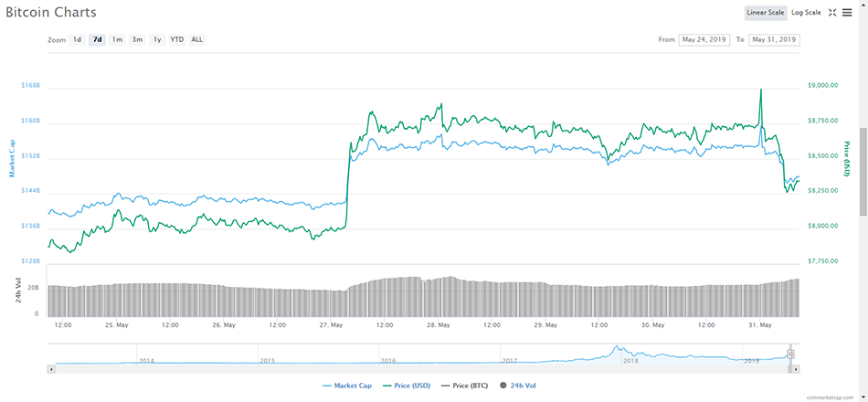Zoom chart to 1y

point(157,40)
